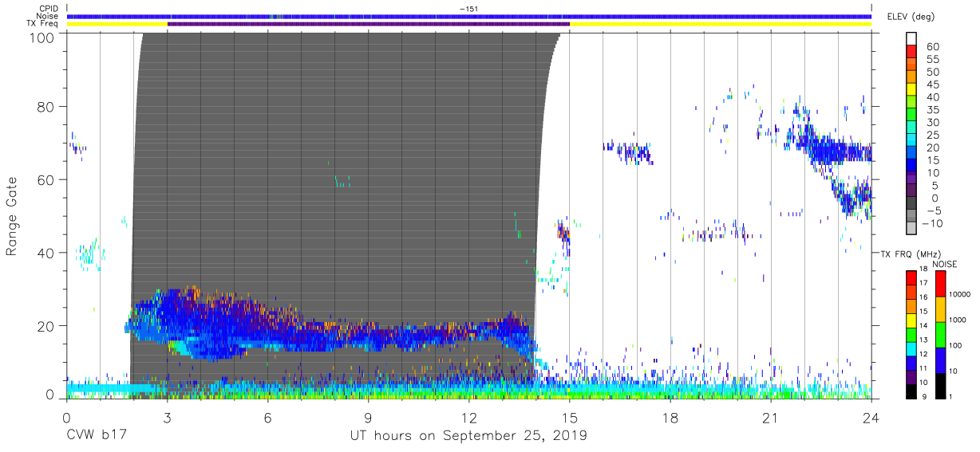
Task: Click the purple segment of the TX Freq strip
Action: pos(369,24)
